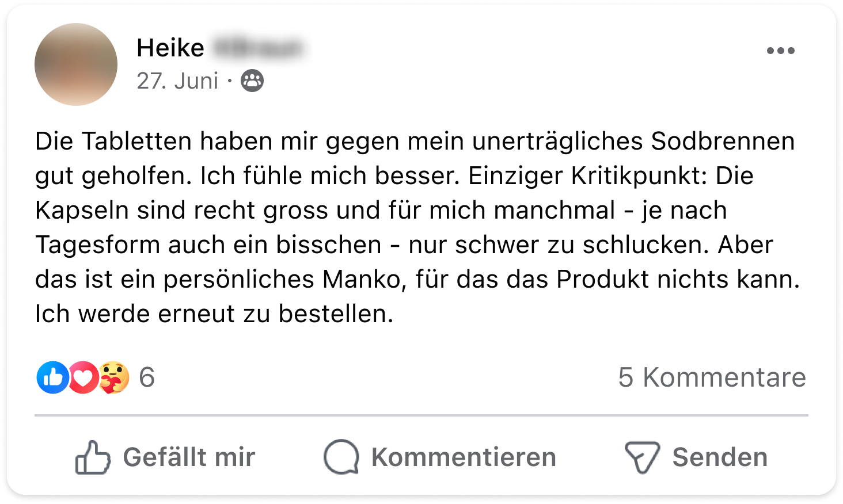Click the thumbs-up outline icon
The width and height of the screenshot is (843, 504).
[92, 457]
